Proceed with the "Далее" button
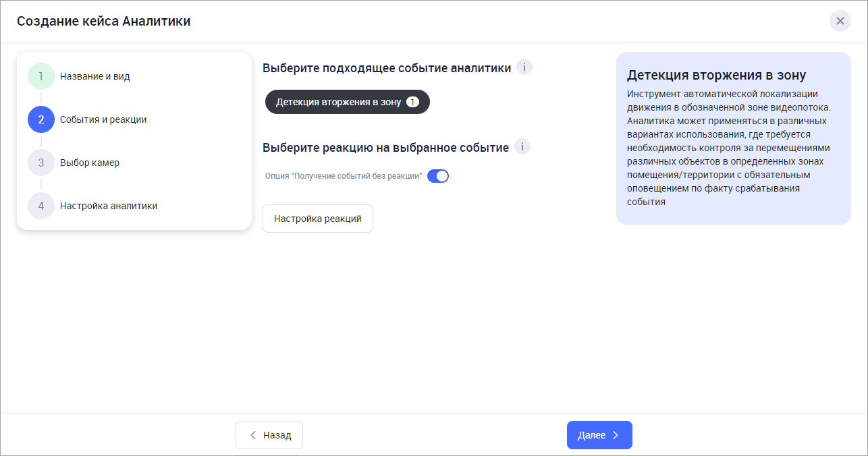This screenshot has width=868, height=456. coord(599,435)
